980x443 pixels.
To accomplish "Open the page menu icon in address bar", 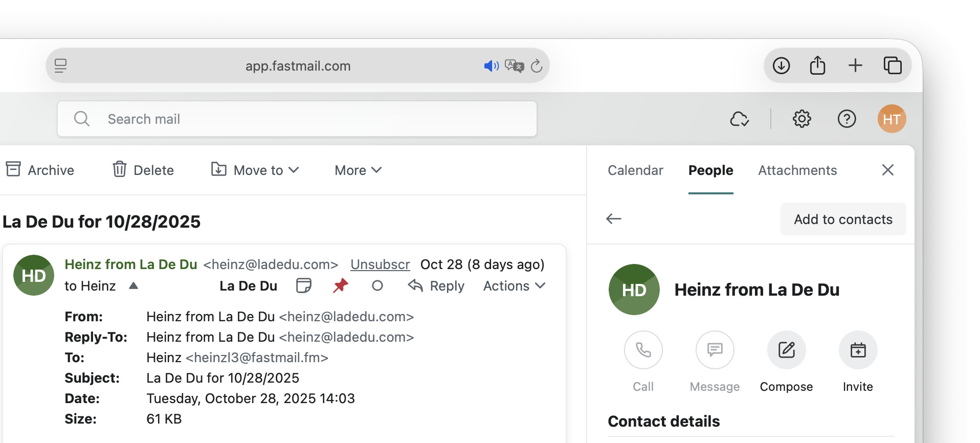I will point(60,65).
